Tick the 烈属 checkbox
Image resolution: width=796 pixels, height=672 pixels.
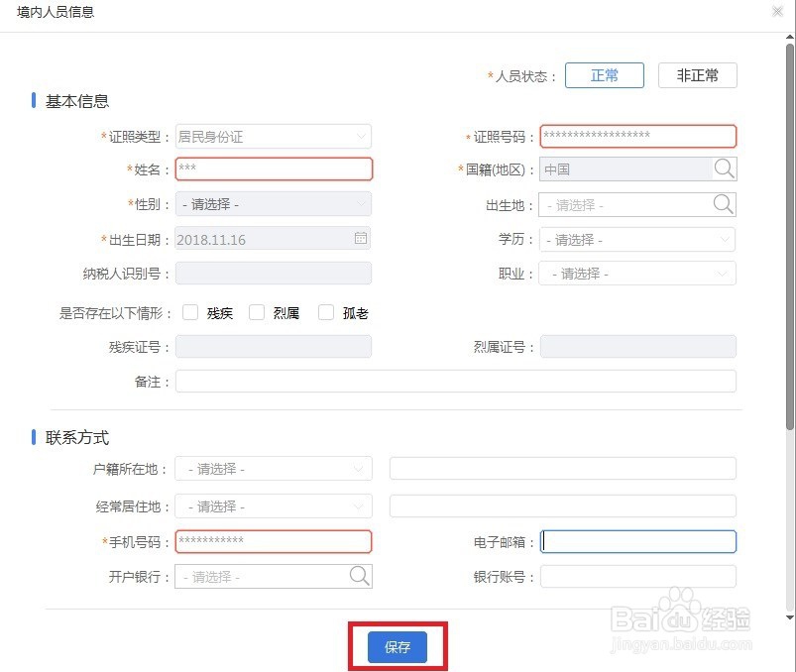point(257,312)
